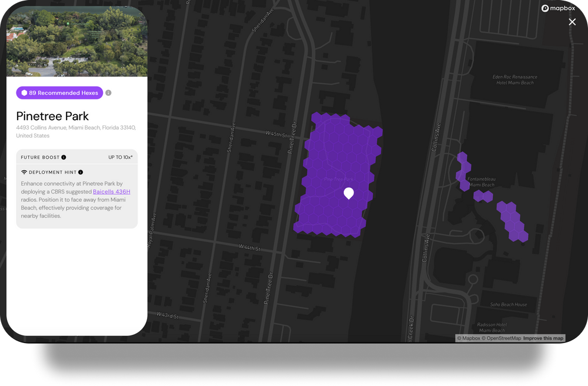Screen dimensions: 588x386
Task: Select the Pinetree Park title text
Action: tap(52, 116)
